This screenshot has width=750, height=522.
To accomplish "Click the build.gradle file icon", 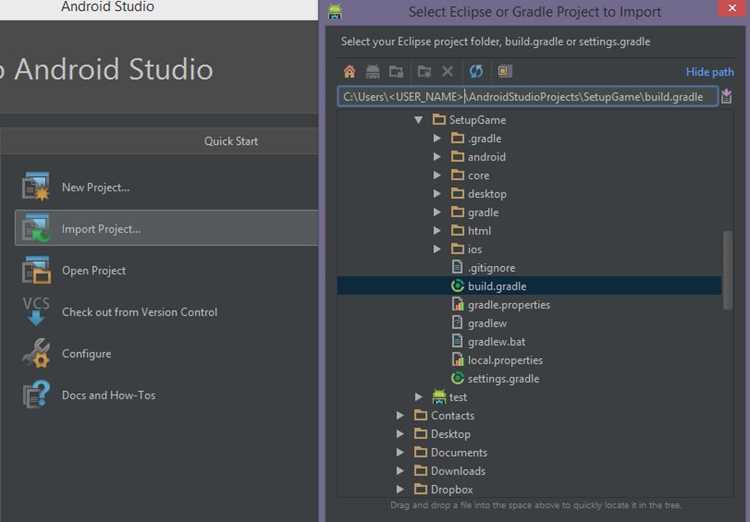I will 458,286.
